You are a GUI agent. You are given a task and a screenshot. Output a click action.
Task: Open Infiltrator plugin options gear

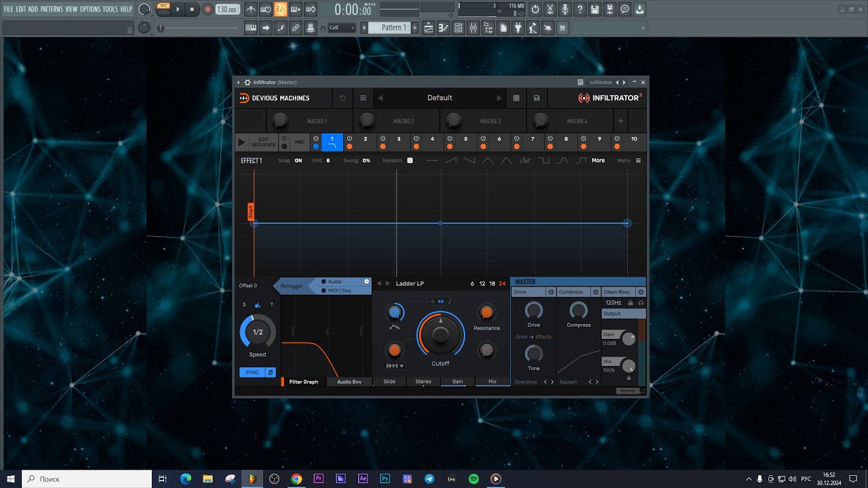coord(248,82)
